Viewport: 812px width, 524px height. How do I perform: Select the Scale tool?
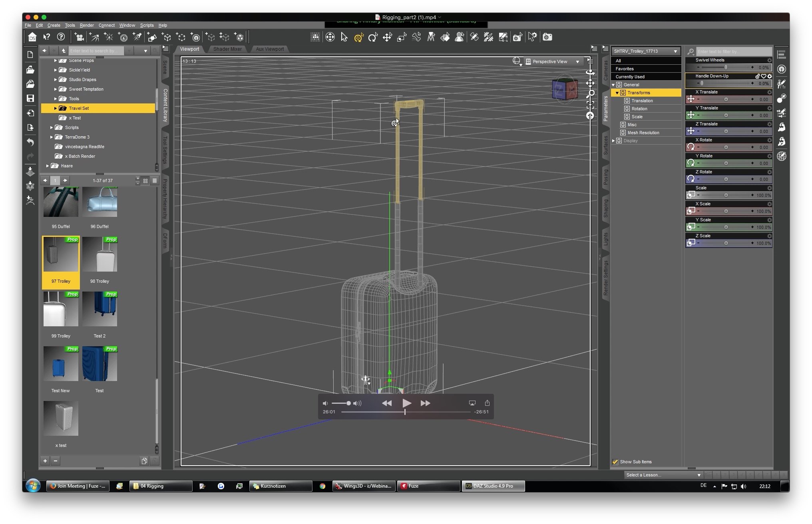402,37
